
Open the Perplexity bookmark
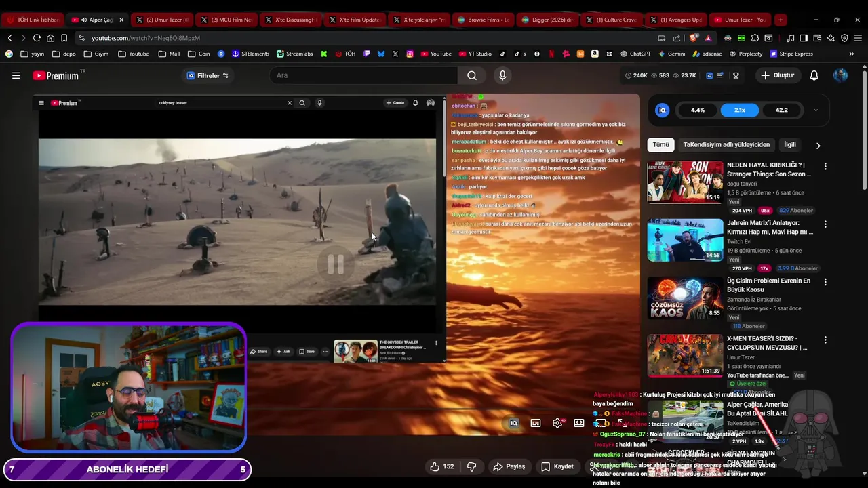[745, 54]
